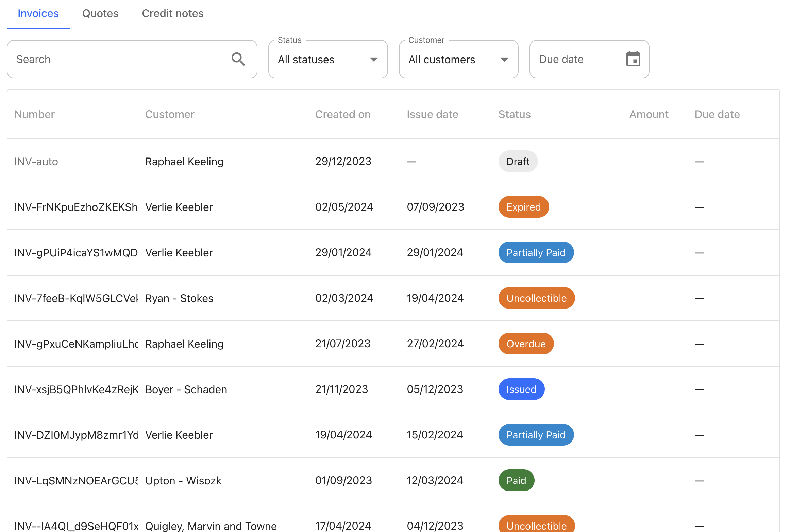Click customer Ryan - Stokes
This screenshot has height=532, width=791.
coord(179,298)
